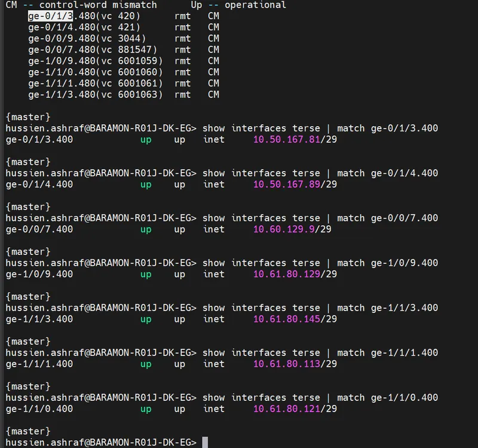Click IP address 10.50.167.81
The width and height of the screenshot is (478, 448).
tap(287, 140)
